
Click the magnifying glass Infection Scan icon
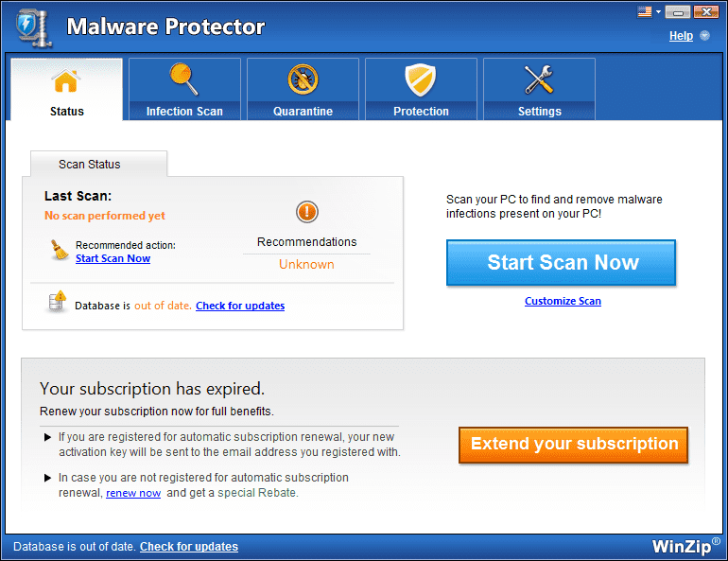(183, 79)
